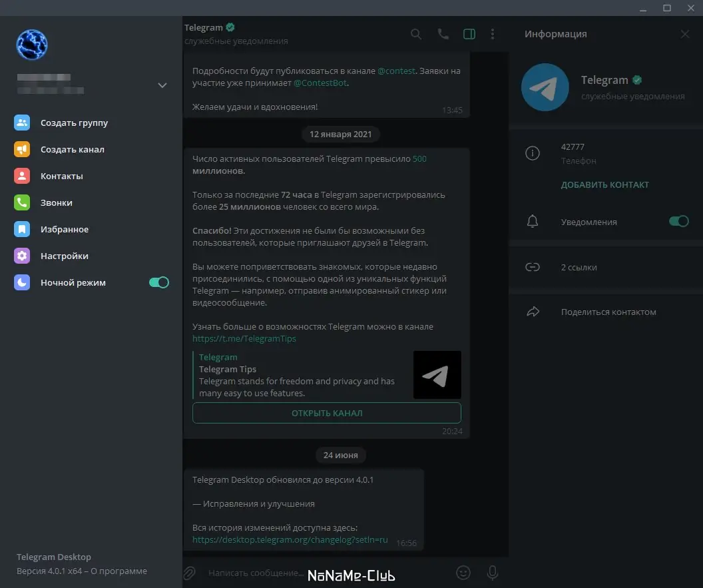Click the red Контакты person icon
Image resolution: width=703 pixels, height=588 pixels.
22,176
